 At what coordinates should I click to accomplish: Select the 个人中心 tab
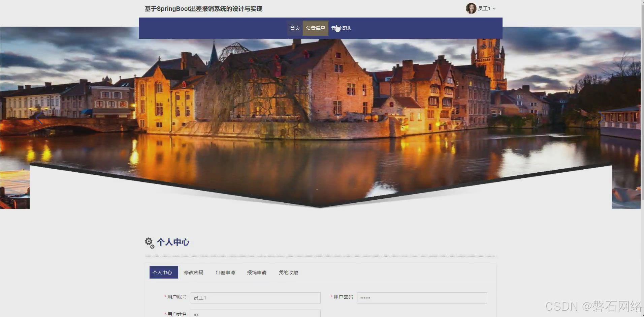point(163,272)
